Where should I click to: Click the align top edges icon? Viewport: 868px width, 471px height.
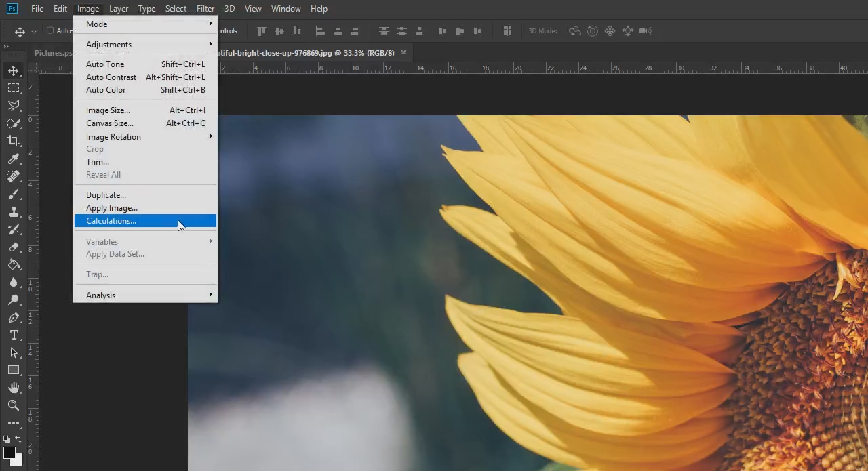coord(262,31)
